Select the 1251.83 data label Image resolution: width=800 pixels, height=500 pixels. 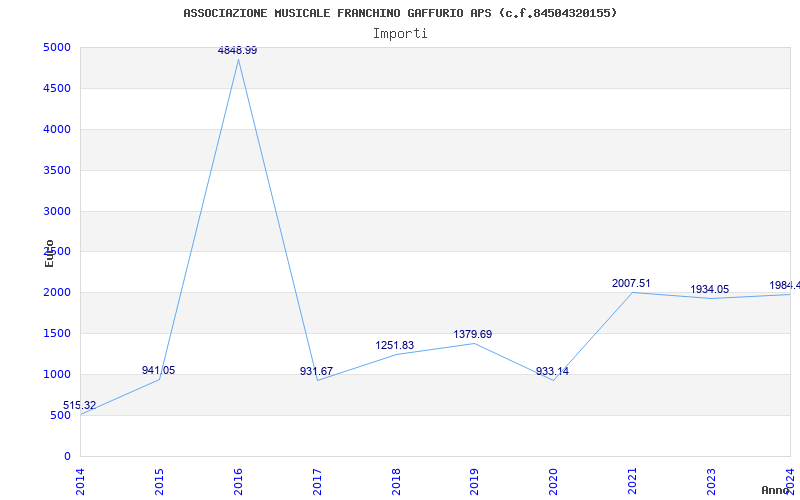coord(395,345)
